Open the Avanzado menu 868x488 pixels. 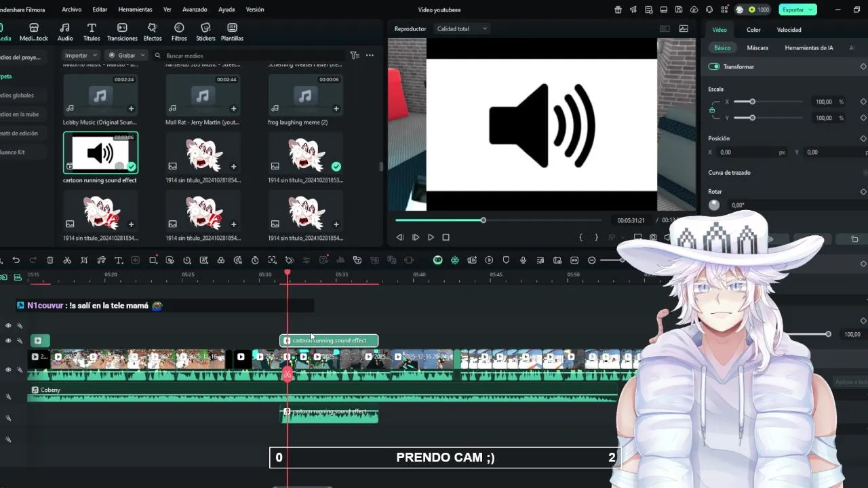(x=195, y=9)
